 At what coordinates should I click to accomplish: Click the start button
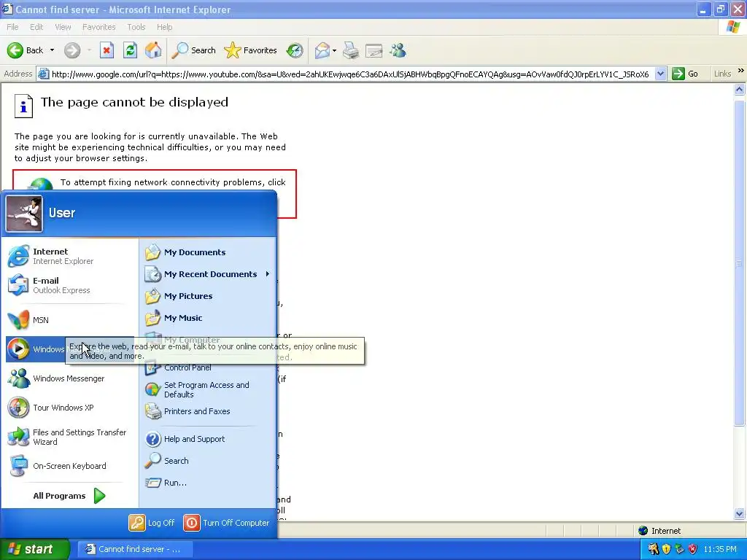point(34,549)
